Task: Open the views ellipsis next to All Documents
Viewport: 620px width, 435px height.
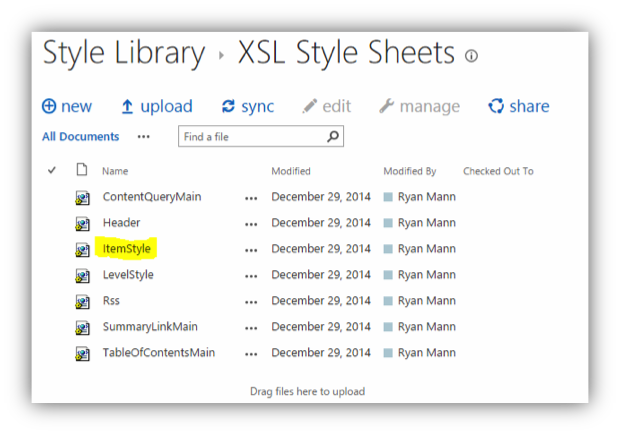Action: (x=144, y=137)
